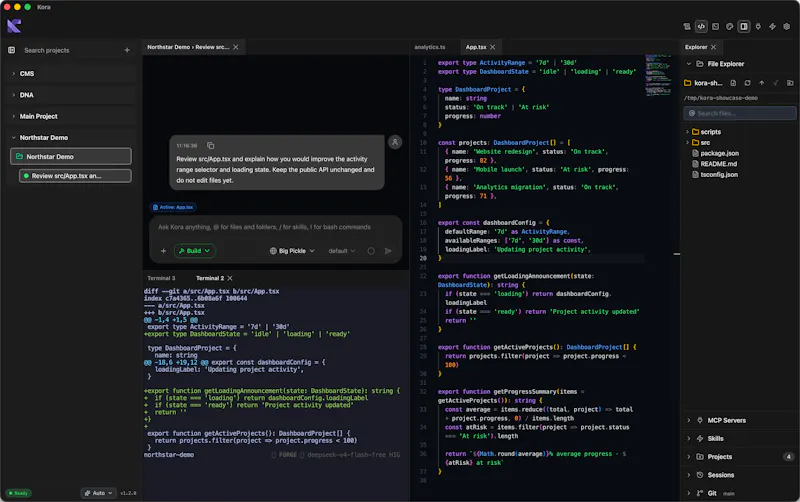The image size is (800, 502).
Task: Click the Active: App.tsx context chip
Action: 173,207
